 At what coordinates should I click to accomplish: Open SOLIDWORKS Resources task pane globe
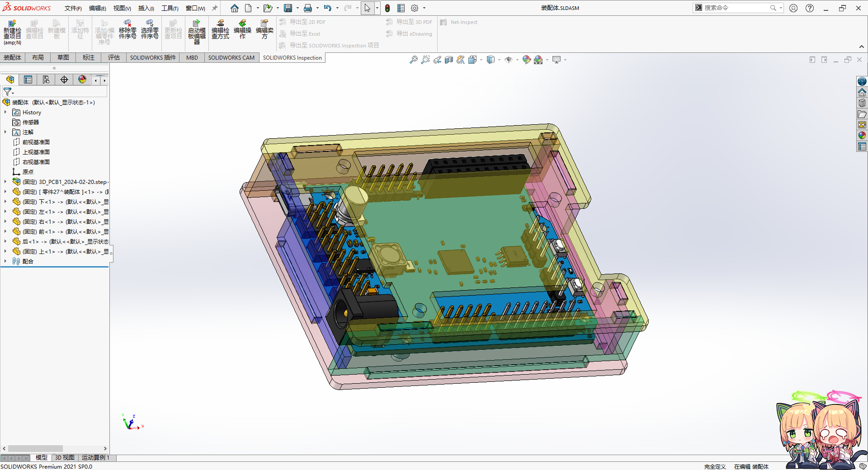click(x=862, y=81)
